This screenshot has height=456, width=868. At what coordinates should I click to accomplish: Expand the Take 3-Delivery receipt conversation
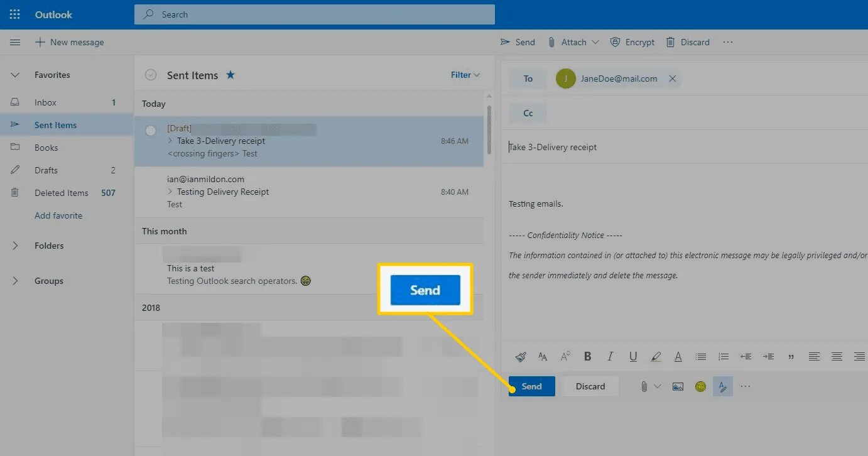(170, 141)
